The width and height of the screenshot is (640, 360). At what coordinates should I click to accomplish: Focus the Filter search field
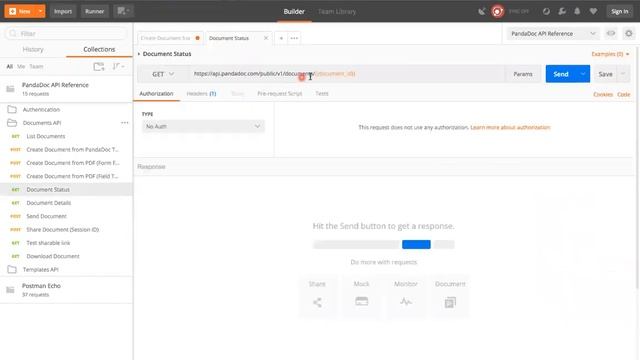pyautogui.click(x=66, y=33)
